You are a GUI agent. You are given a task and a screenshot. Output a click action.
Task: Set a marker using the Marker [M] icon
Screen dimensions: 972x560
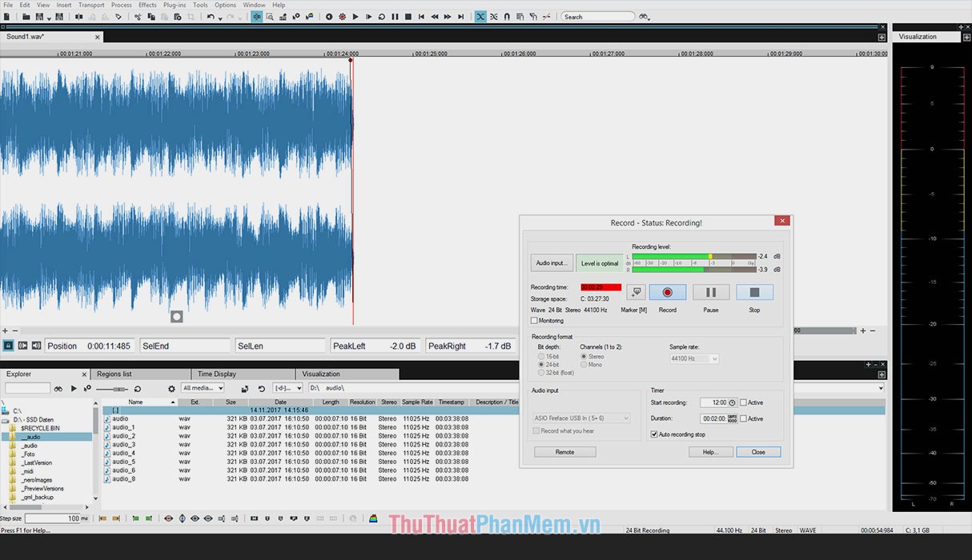[x=635, y=292]
